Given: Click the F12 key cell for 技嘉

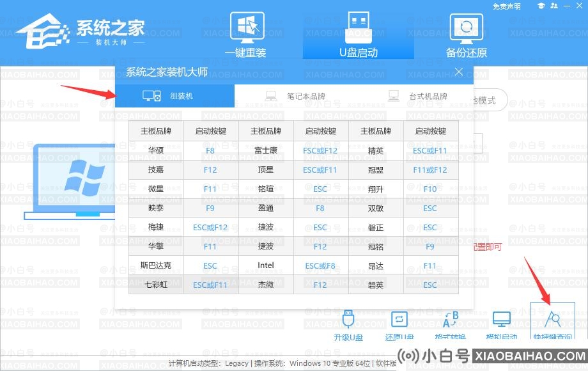Looking at the screenshot, I should pyautogui.click(x=210, y=170).
